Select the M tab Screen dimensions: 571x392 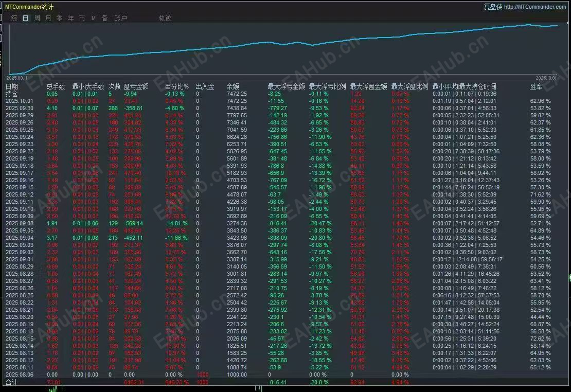pyautogui.click(x=94, y=18)
